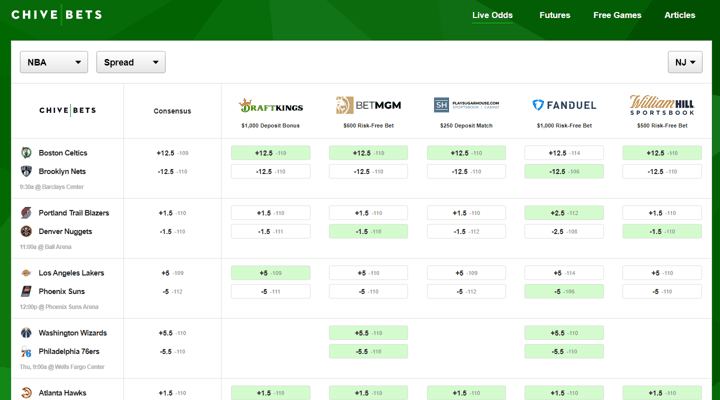Click 9:30a @ Barclays Center game info
Image resolution: width=720 pixels, height=400 pixels.
click(x=51, y=187)
